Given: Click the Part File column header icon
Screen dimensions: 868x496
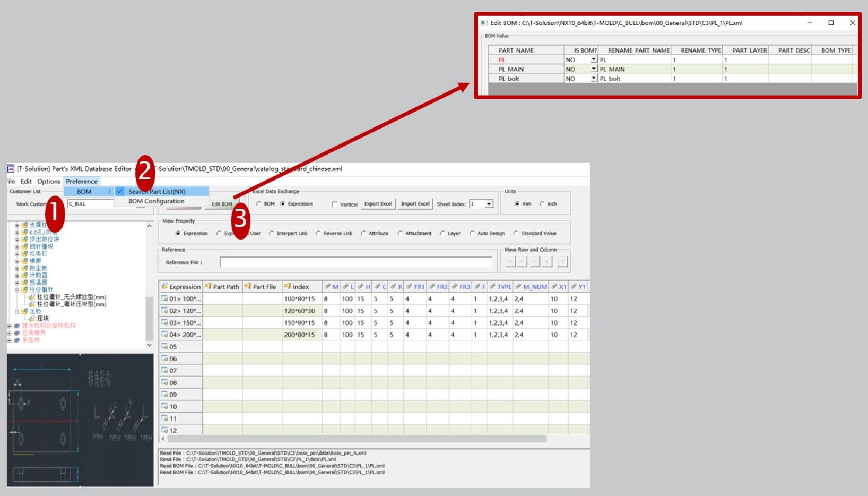Looking at the screenshot, I should 248,286.
